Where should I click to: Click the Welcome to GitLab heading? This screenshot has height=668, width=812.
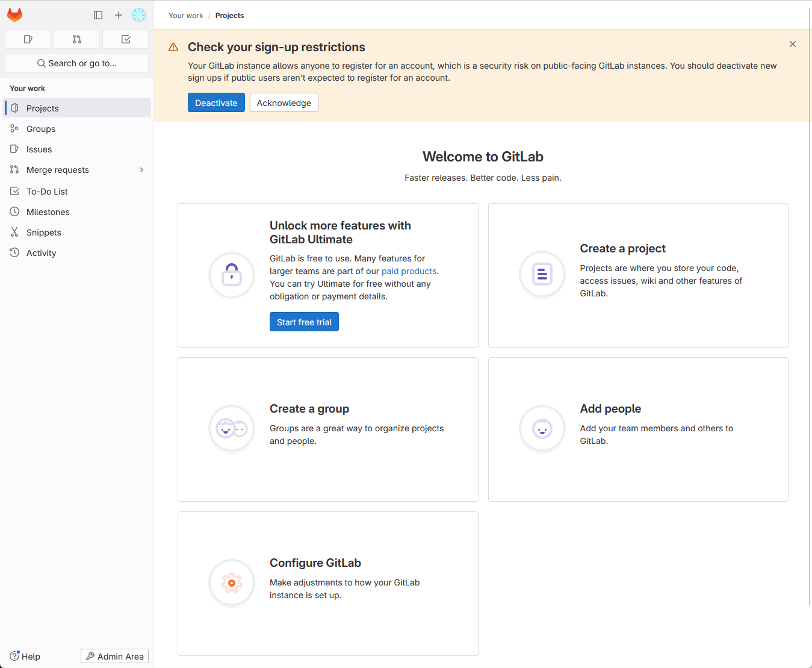pos(483,157)
